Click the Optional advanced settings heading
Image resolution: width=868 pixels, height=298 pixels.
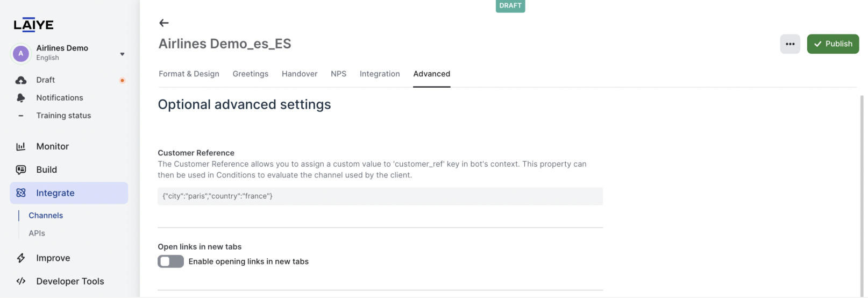click(x=244, y=104)
